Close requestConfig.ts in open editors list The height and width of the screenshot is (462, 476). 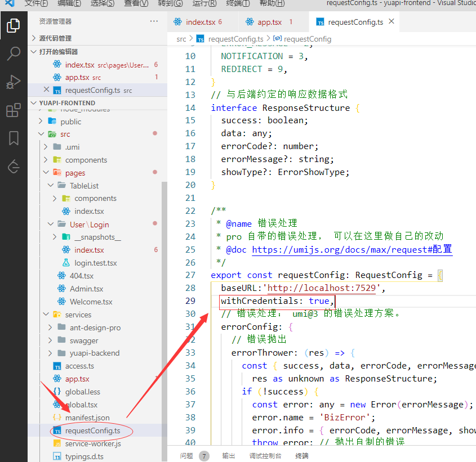(46, 90)
